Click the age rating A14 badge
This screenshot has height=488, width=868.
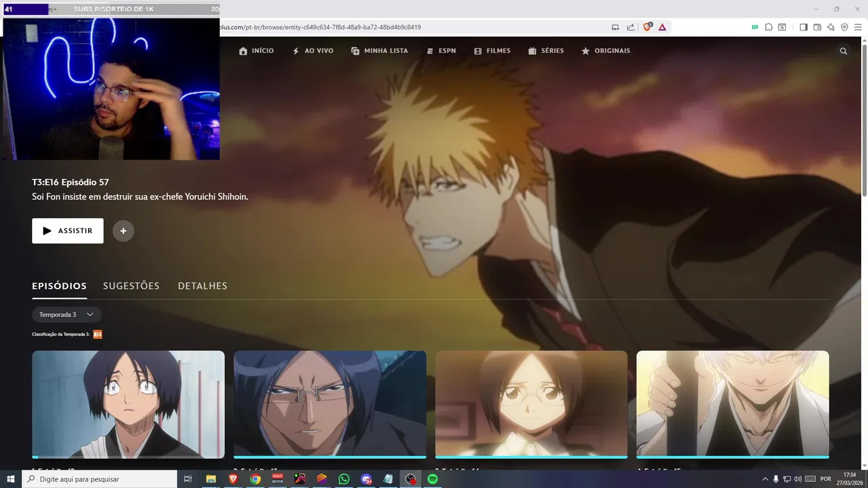tap(98, 334)
